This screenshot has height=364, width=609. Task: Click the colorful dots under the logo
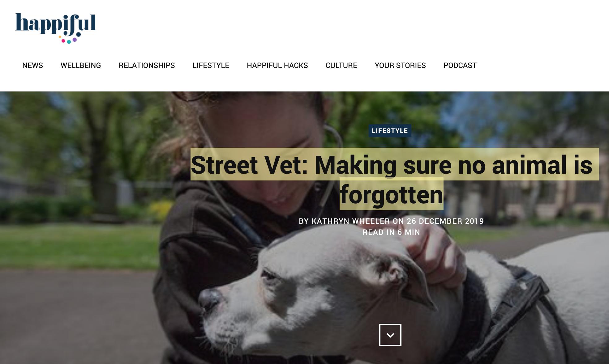point(68,40)
